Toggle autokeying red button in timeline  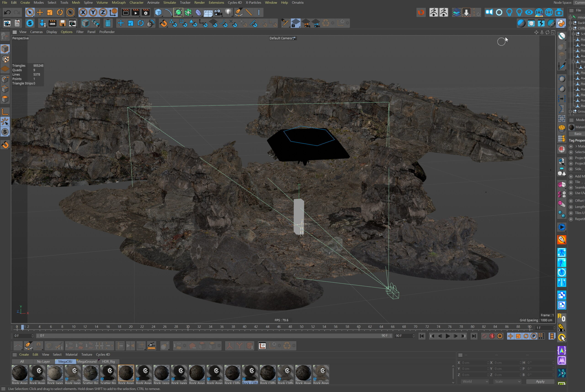(x=492, y=336)
